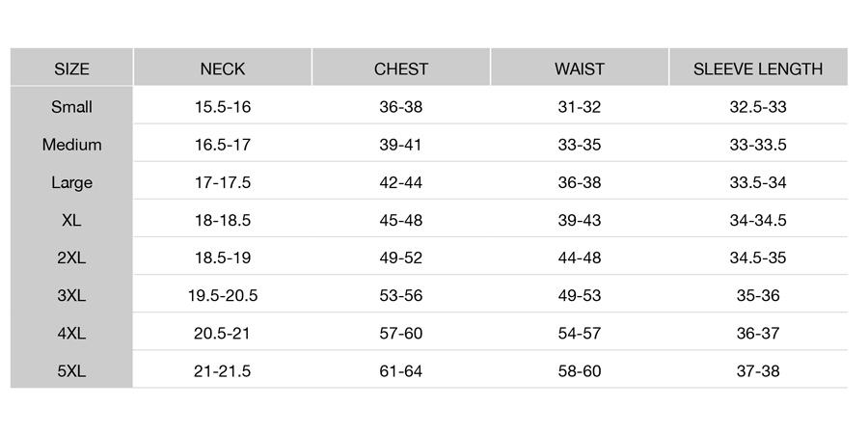Select the 19.5-20.5 neck value
Image resolution: width=868 pixels, height=434 pixels.
[223, 296]
